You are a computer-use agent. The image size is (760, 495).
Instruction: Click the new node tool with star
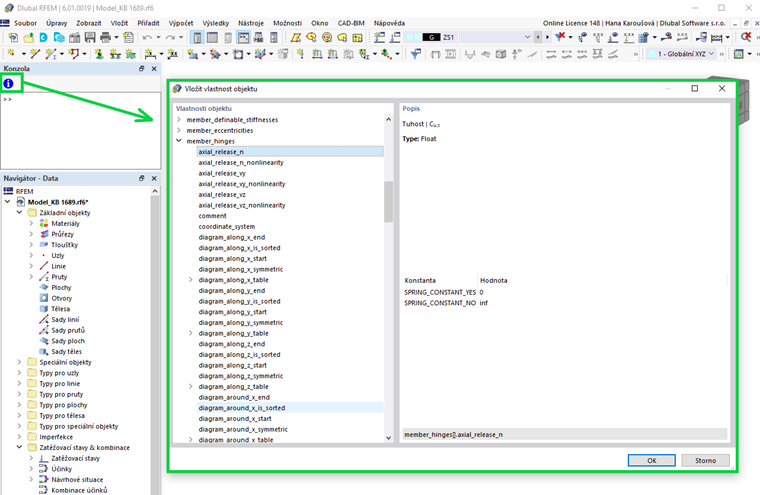click(11, 53)
